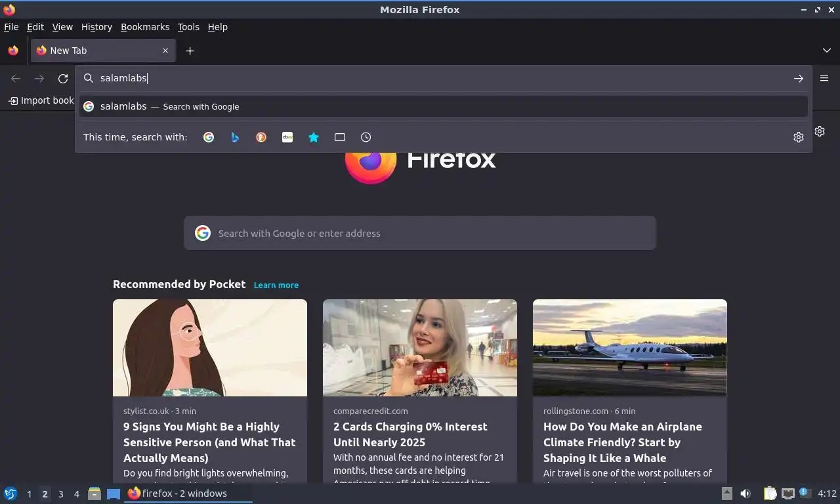
Task: Search bookmarks using the star icon
Action: click(314, 137)
